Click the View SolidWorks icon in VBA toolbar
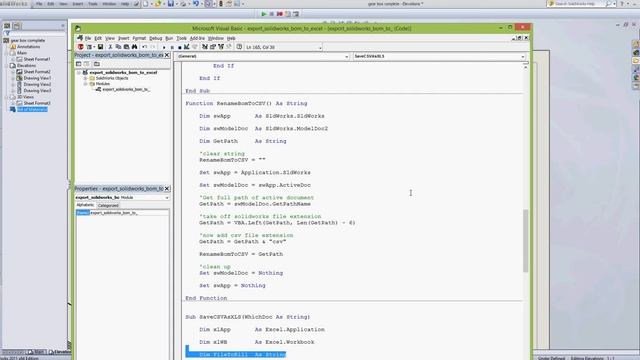Image resolution: width=640 pixels, height=360 pixels. point(80,47)
